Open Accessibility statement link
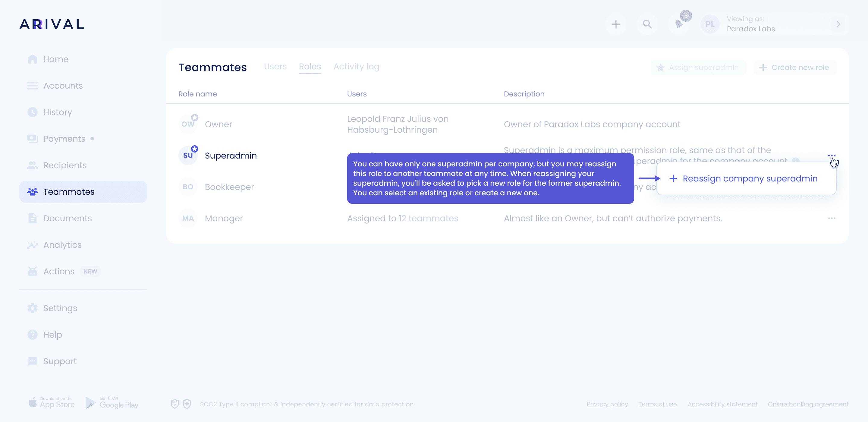 pos(722,404)
